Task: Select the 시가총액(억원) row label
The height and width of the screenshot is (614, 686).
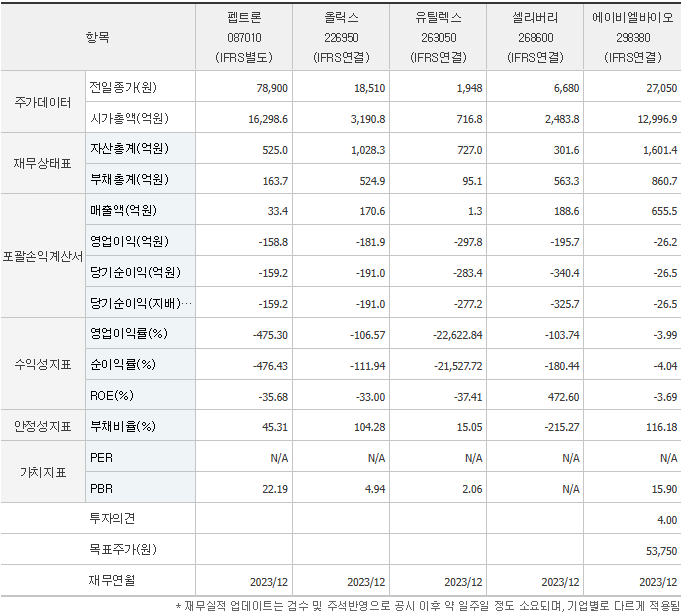Action: 129,118
